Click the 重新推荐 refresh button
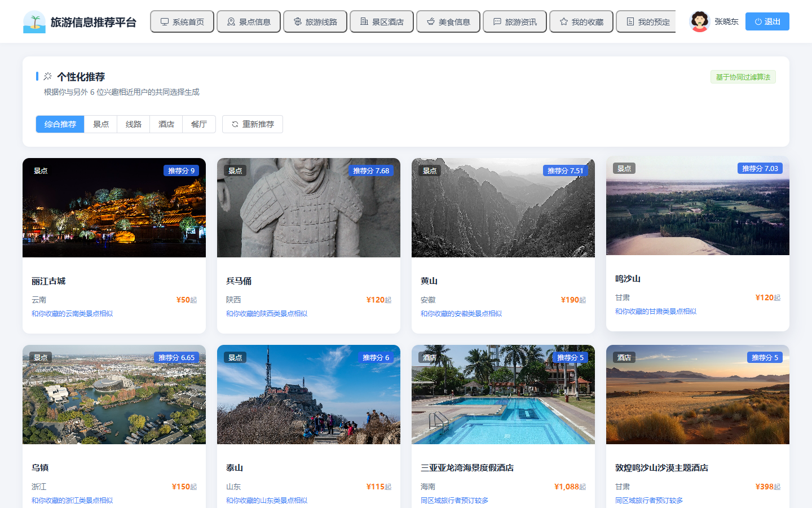812x508 pixels. coord(253,124)
